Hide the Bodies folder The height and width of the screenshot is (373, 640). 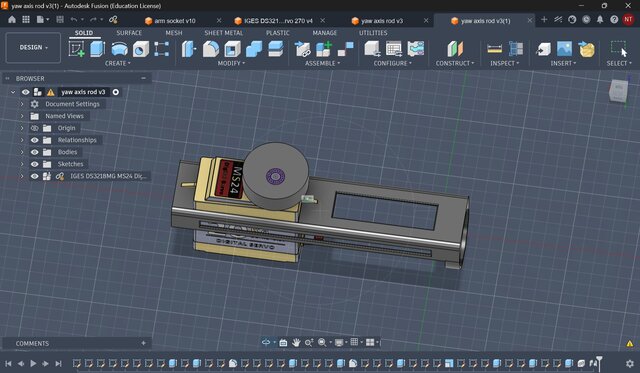pos(35,152)
